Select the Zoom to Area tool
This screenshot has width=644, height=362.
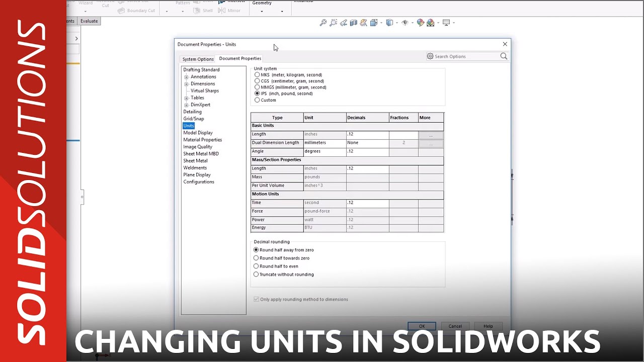(333, 23)
